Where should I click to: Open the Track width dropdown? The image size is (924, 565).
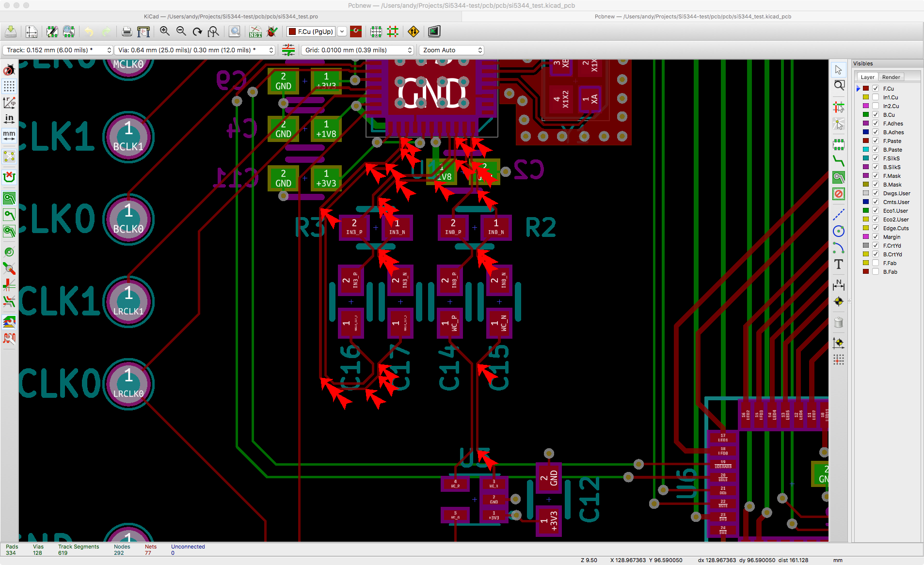tap(58, 50)
